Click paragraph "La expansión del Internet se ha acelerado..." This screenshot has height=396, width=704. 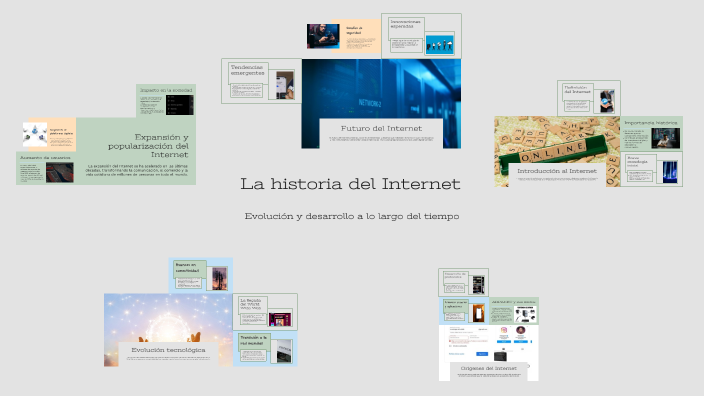pyautogui.click(x=136, y=170)
